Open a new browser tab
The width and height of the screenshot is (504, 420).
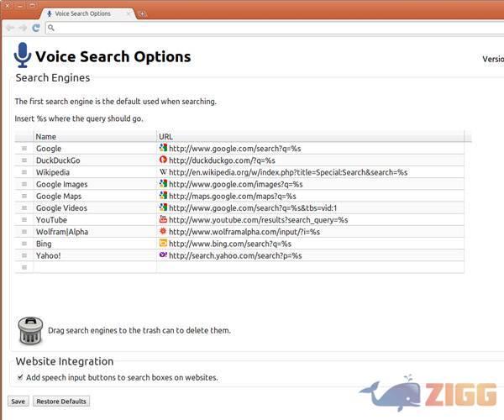click(x=143, y=13)
